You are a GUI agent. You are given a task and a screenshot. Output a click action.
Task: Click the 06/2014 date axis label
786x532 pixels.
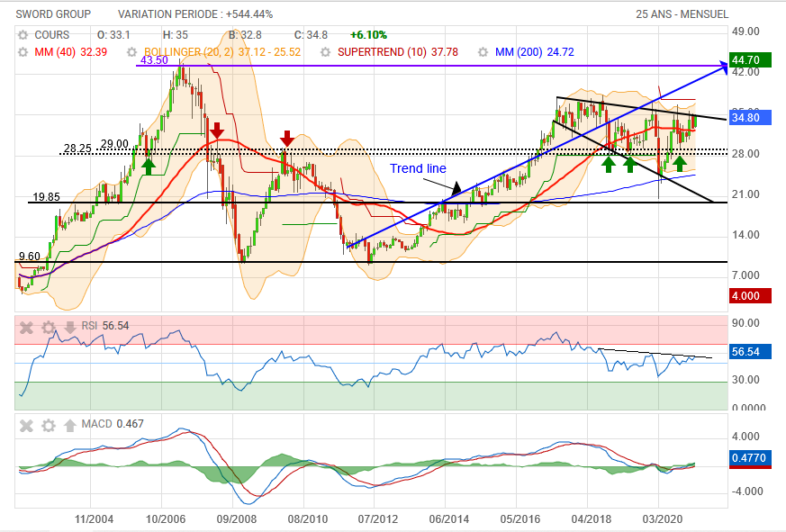tap(448, 519)
